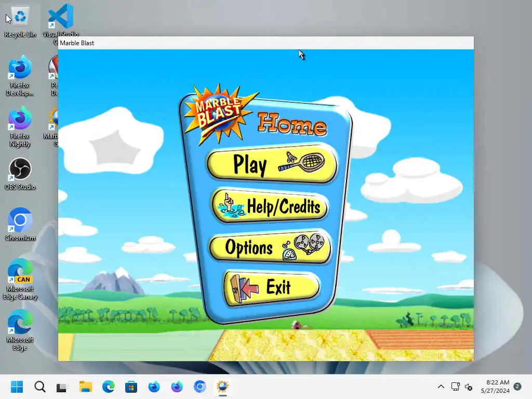Select the Microsoft Edge desktop icon

(x=20, y=330)
